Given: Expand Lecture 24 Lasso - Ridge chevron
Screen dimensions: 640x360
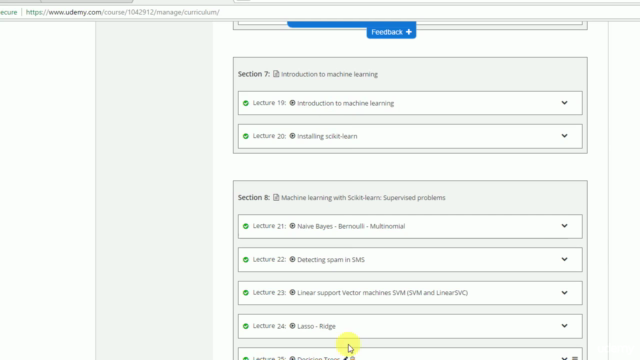Looking at the screenshot, I should (x=564, y=326).
